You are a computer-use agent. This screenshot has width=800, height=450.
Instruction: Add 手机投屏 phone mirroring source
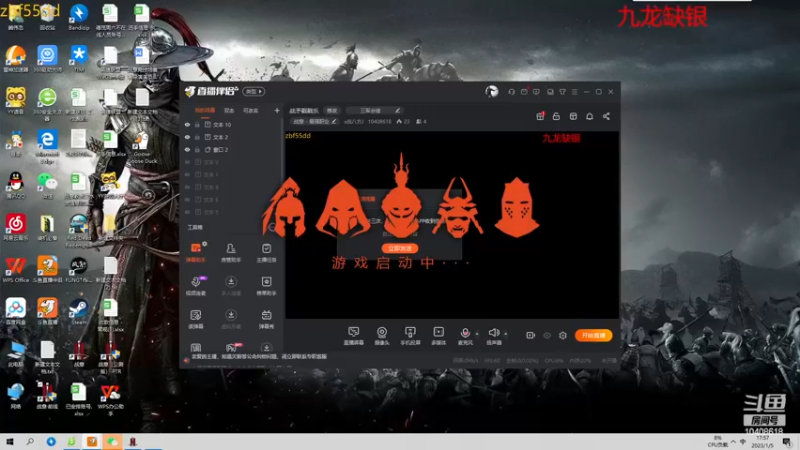coord(410,336)
